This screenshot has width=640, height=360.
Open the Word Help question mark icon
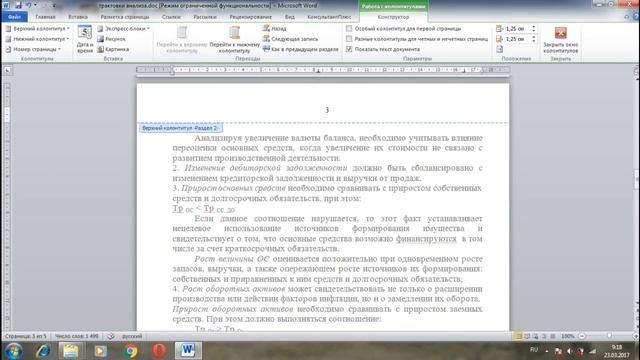tap(636, 17)
